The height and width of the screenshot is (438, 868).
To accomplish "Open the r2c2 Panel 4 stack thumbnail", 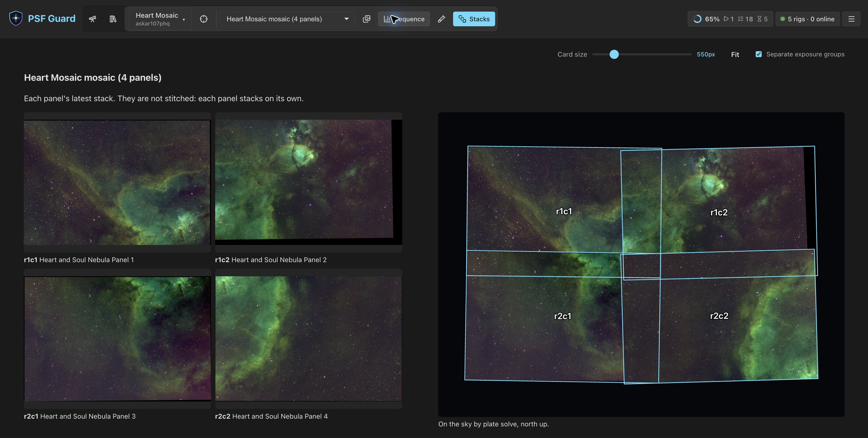I will (308, 339).
